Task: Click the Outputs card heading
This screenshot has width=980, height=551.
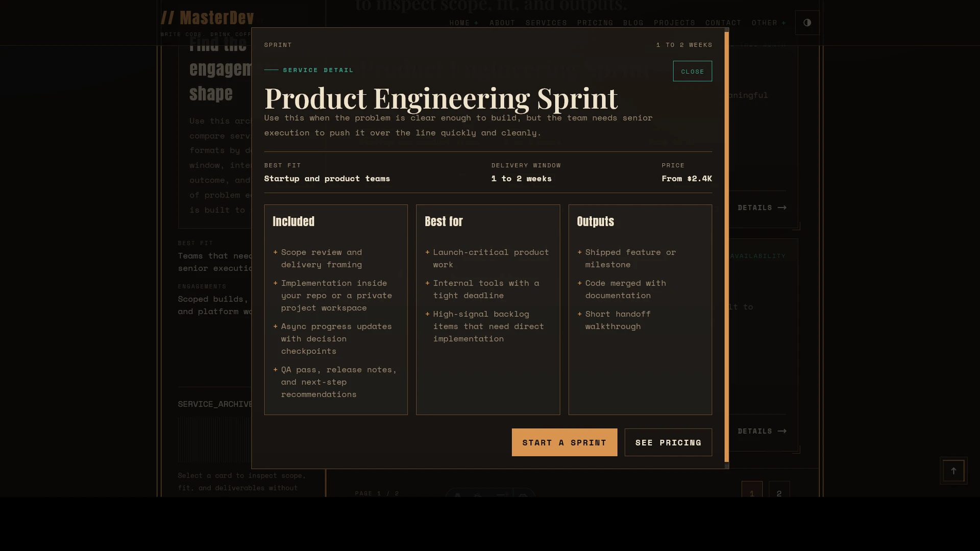Action: point(595,221)
